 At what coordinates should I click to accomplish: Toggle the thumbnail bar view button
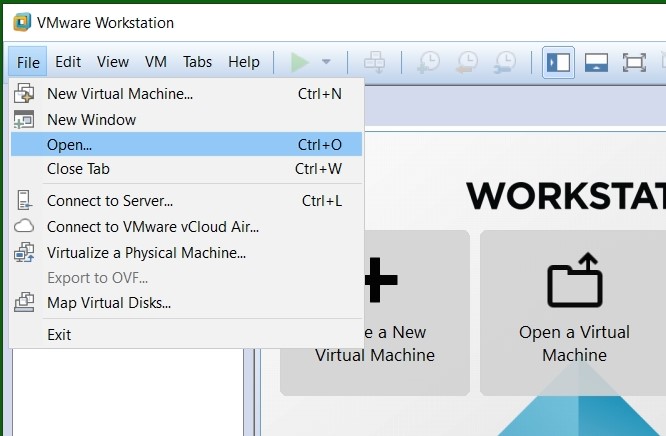pos(596,62)
